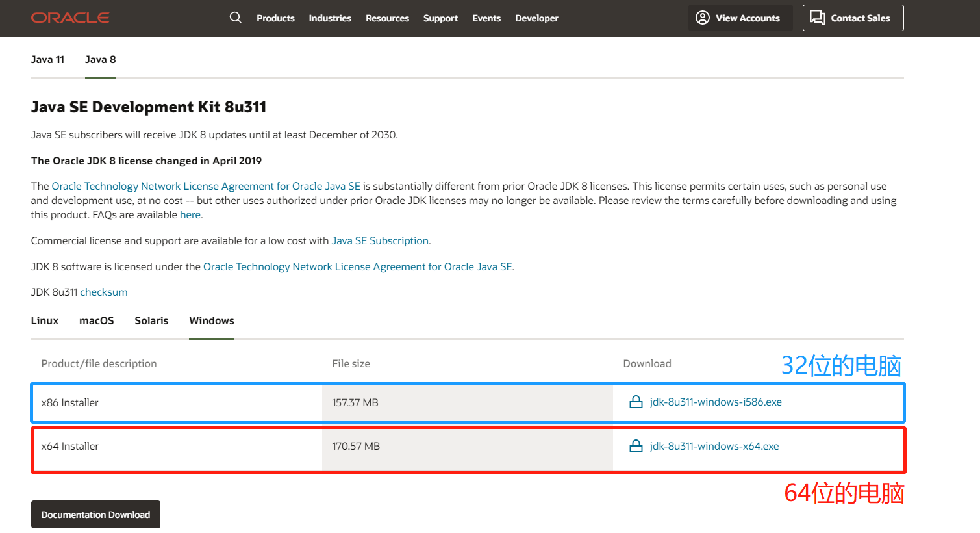Image resolution: width=980 pixels, height=533 pixels.
Task: Open the search magnifier icon
Action: tap(236, 18)
